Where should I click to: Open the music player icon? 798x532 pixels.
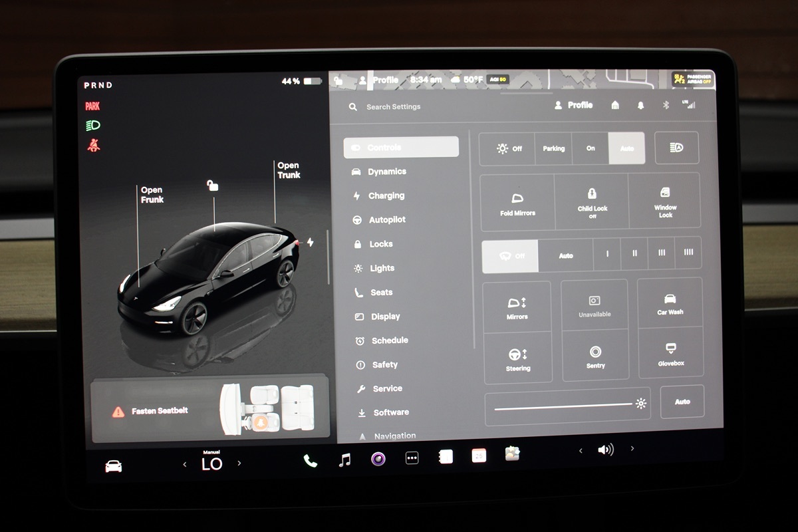344,460
